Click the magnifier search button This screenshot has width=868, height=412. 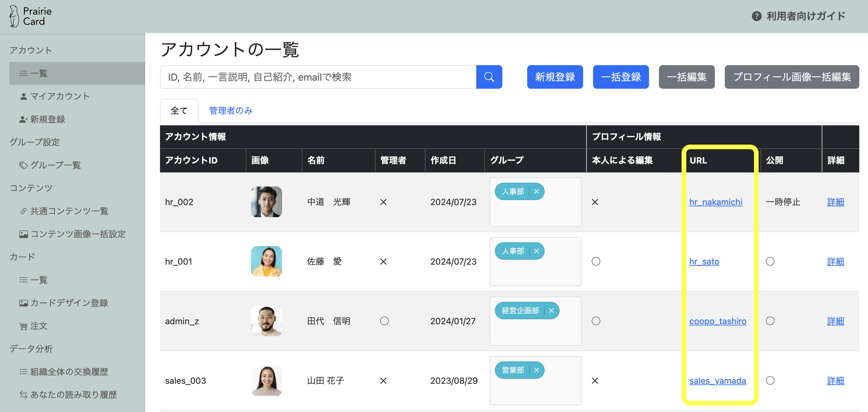pyautogui.click(x=489, y=77)
